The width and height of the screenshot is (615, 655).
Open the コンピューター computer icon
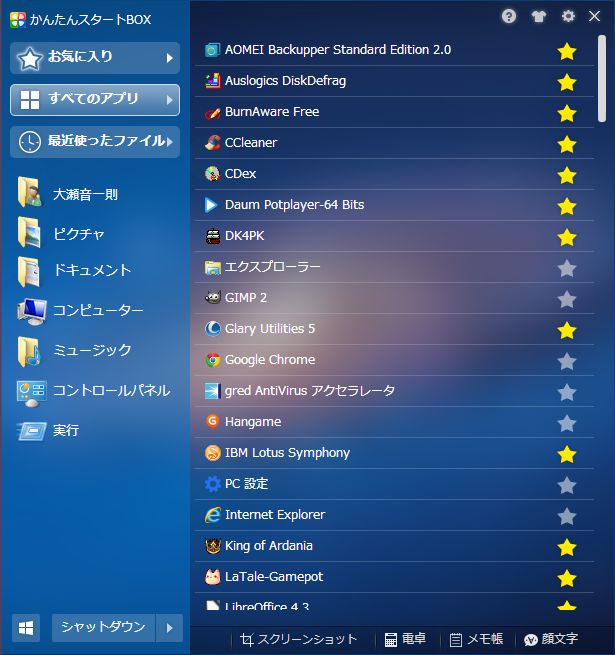pos(80,311)
